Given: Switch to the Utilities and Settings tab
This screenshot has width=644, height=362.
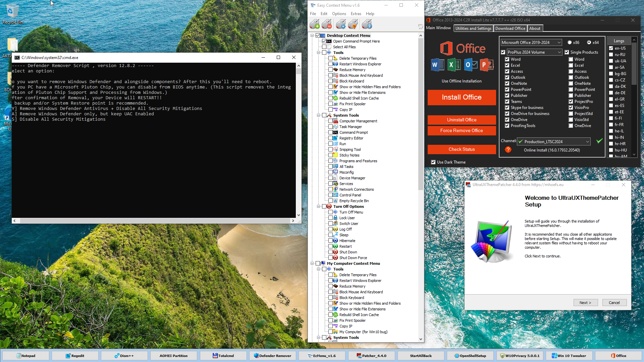Looking at the screenshot, I should (x=473, y=28).
